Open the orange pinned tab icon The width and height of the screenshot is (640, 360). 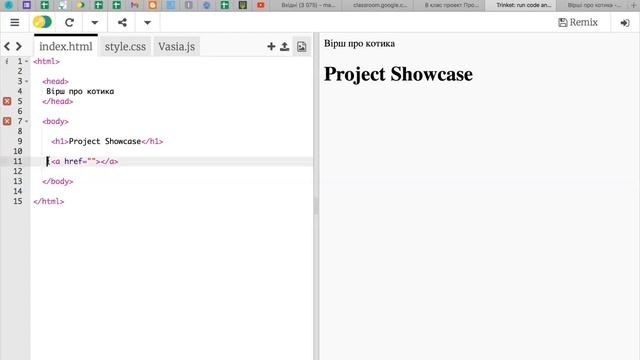coord(152,5)
